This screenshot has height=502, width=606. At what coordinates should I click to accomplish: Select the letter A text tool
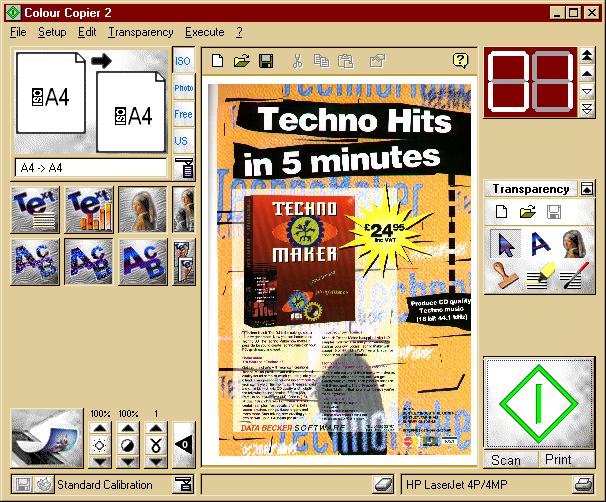[x=540, y=243]
